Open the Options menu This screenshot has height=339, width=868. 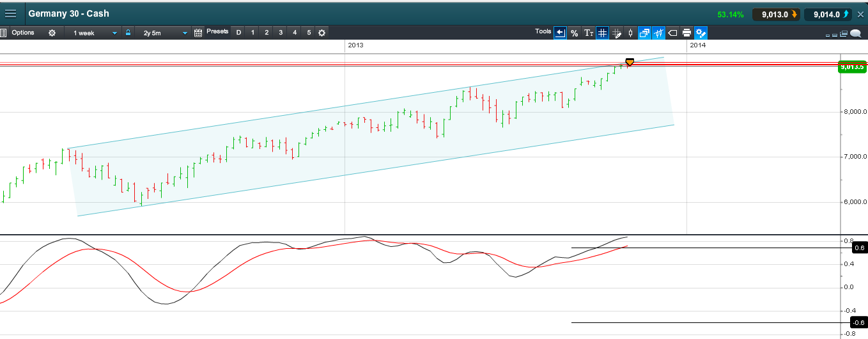[23, 33]
